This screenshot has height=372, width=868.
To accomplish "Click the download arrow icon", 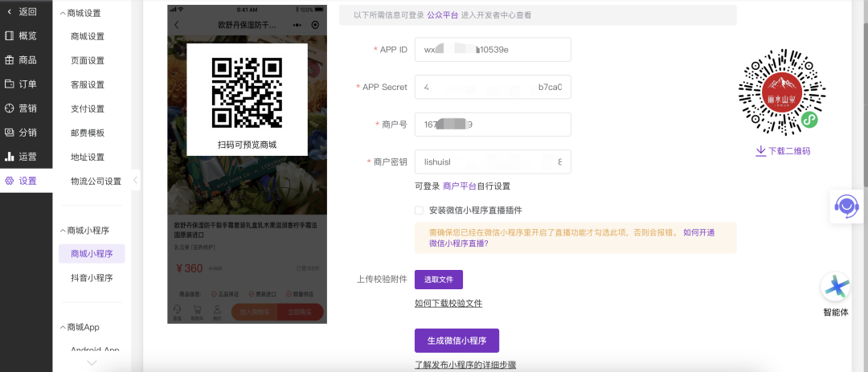I will click(x=761, y=151).
